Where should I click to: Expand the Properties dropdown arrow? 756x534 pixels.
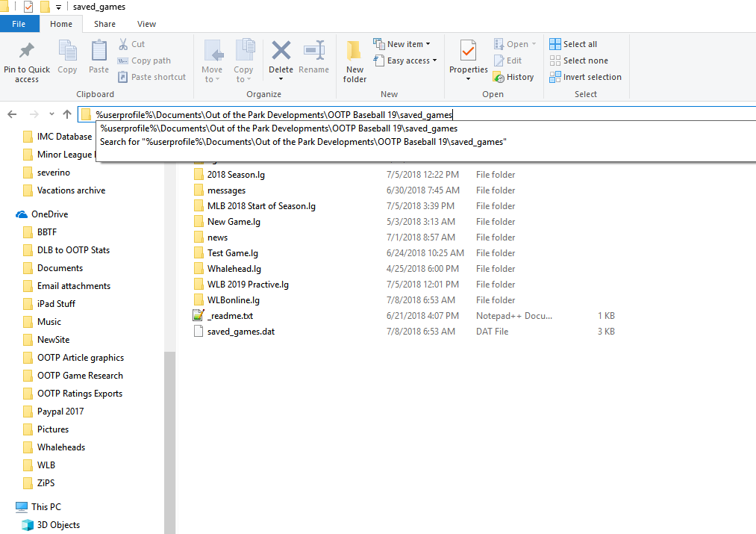468,79
